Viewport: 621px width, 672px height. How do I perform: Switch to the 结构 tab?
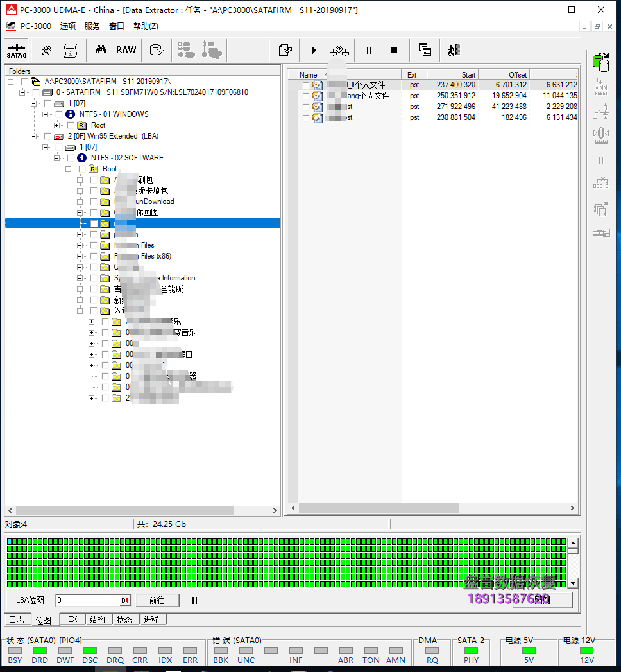(x=98, y=619)
